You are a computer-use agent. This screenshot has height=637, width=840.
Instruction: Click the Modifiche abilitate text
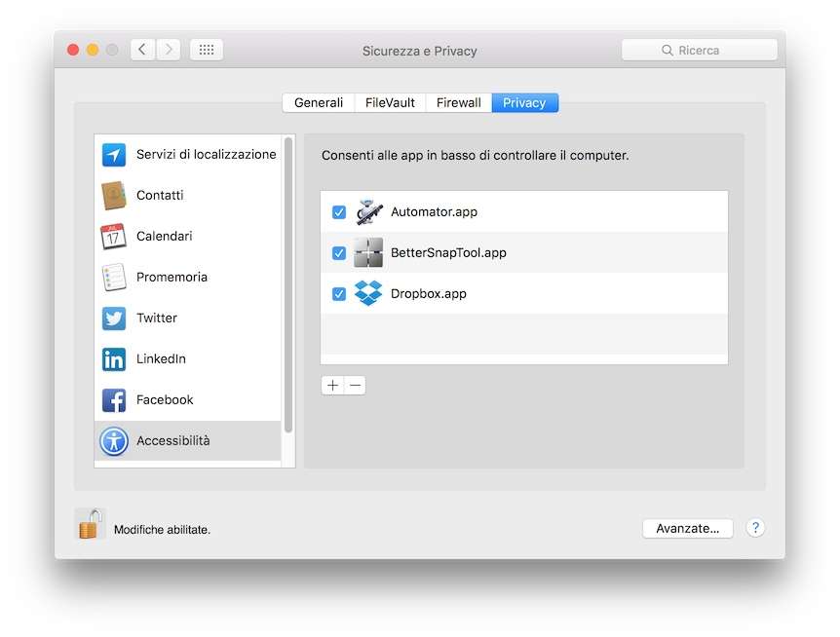tap(163, 530)
